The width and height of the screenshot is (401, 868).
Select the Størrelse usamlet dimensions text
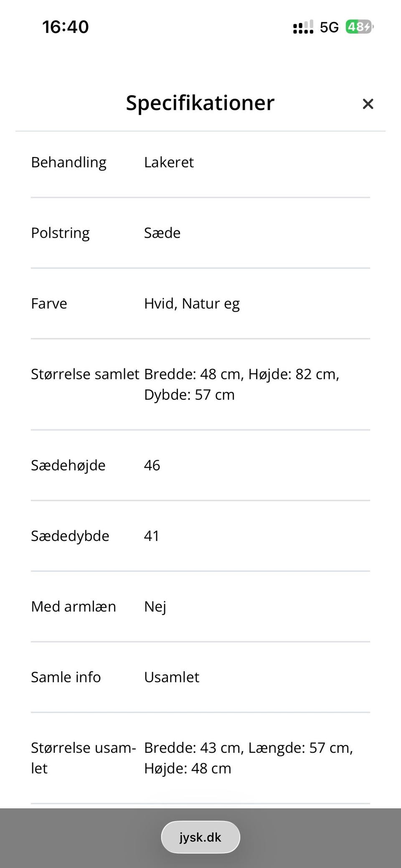(x=249, y=758)
